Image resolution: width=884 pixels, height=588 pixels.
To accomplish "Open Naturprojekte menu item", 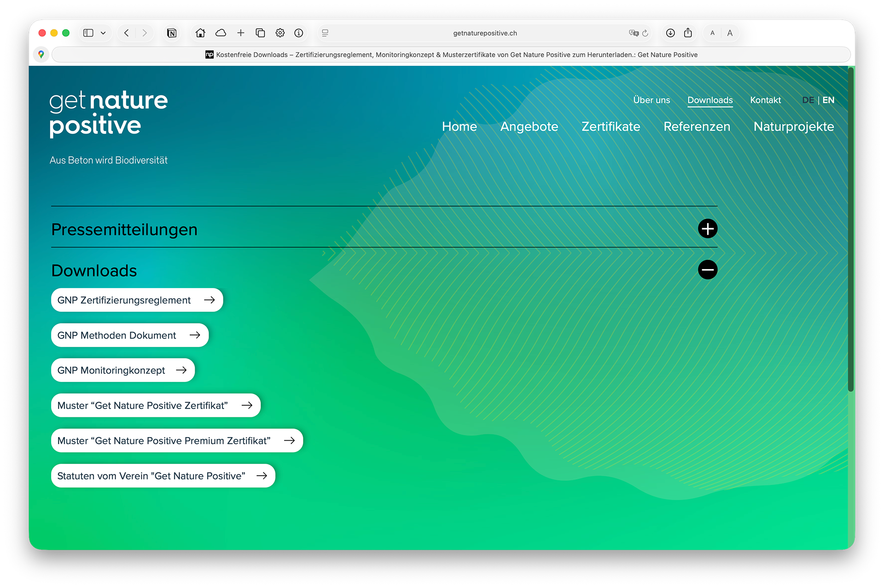I will pyautogui.click(x=793, y=127).
